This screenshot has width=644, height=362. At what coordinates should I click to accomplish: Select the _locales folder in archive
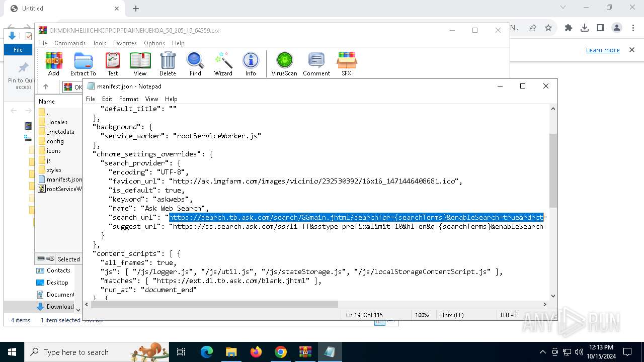(57, 122)
